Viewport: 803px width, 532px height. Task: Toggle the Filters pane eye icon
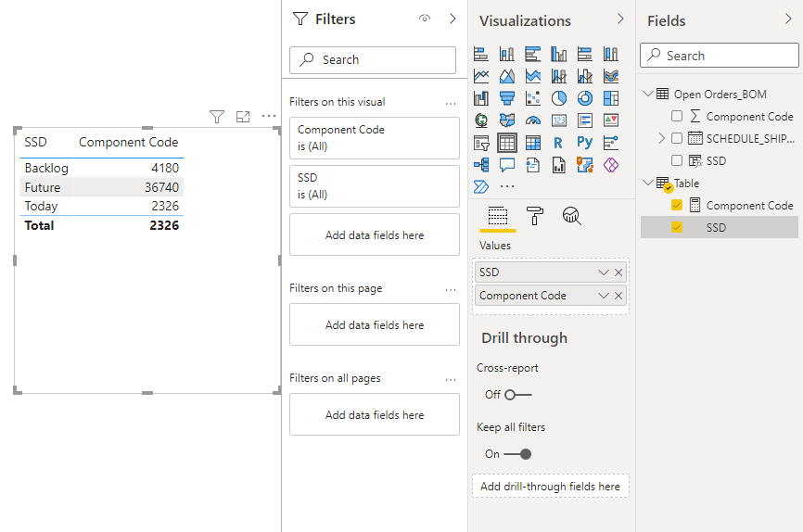point(425,19)
